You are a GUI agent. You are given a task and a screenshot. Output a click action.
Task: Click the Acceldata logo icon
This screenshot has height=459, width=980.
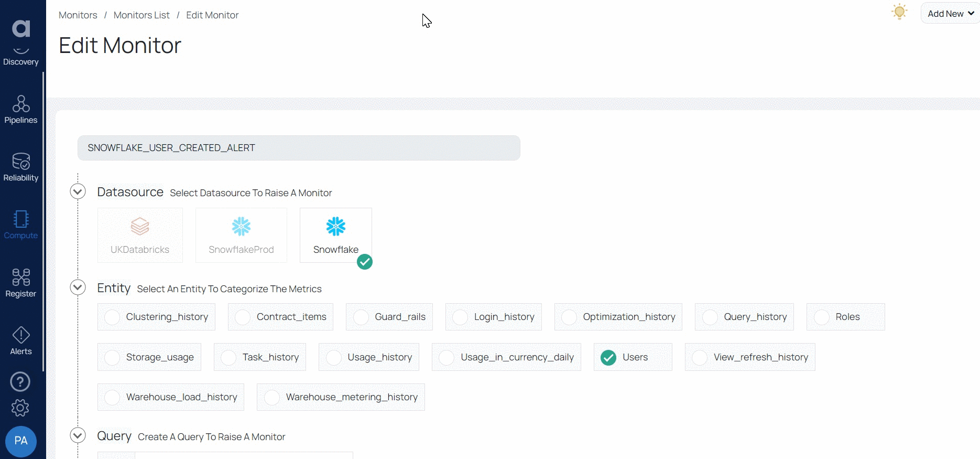[21, 28]
